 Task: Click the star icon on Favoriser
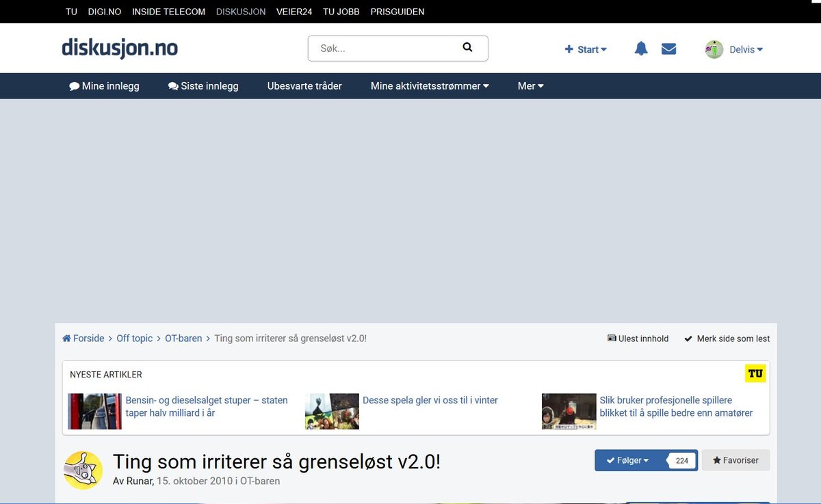click(717, 460)
